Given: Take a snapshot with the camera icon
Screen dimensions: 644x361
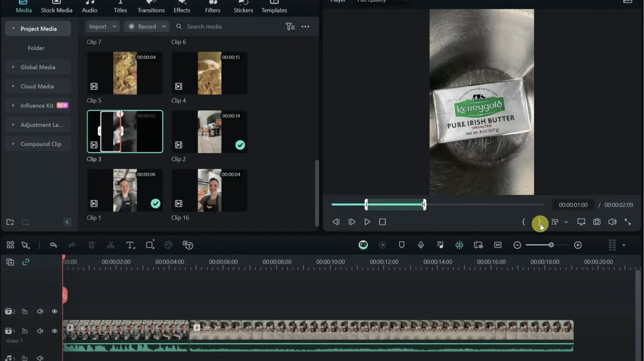Looking at the screenshot, I should (597, 222).
